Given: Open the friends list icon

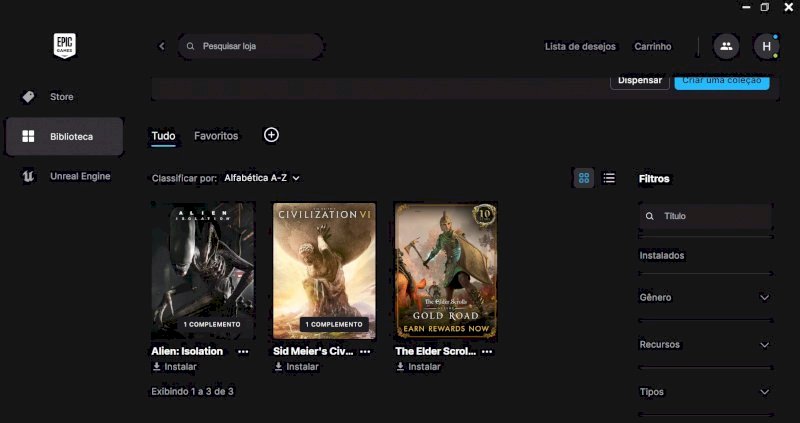Looking at the screenshot, I should click(726, 46).
